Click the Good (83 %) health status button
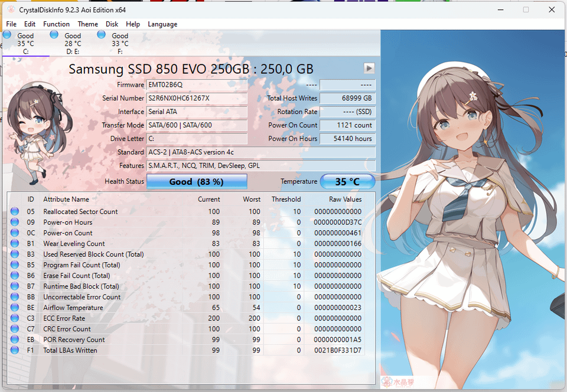 pyautogui.click(x=197, y=181)
